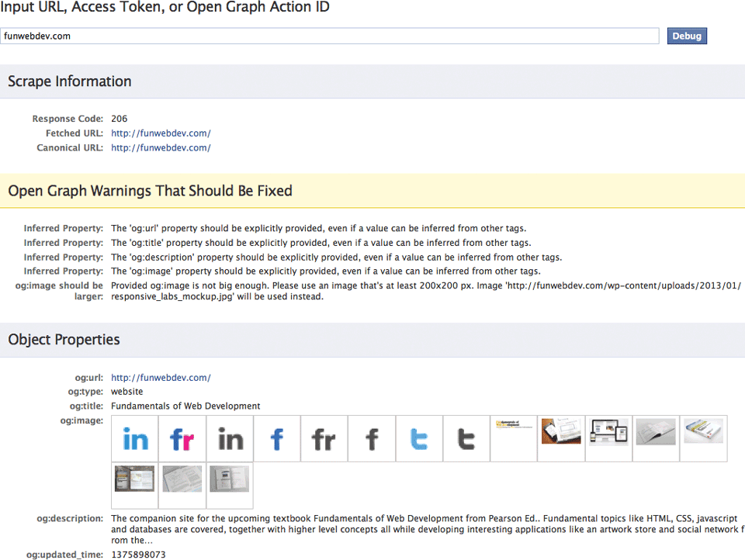This screenshot has height=560, width=745.
Task: Click the fundamentals logo banner thumbnail
Action: point(514,425)
